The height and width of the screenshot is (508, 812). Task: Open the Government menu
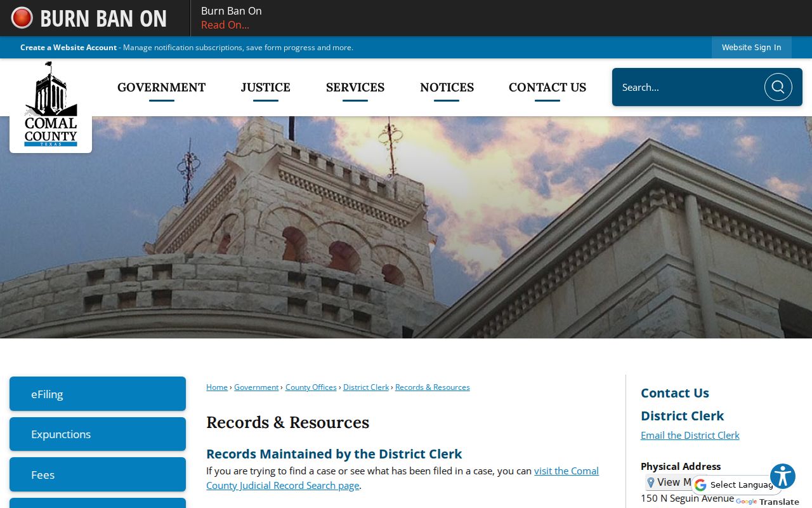click(x=162, y=88)
